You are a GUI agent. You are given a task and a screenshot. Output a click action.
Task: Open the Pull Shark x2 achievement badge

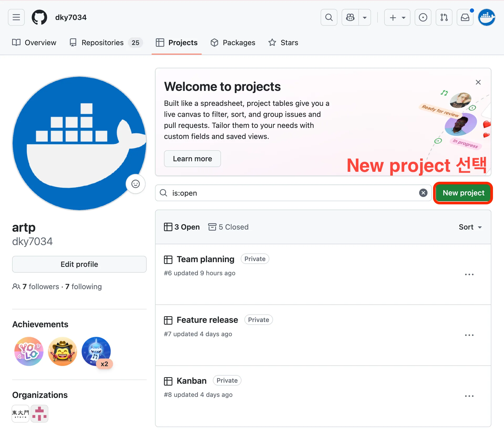(96, 351)
